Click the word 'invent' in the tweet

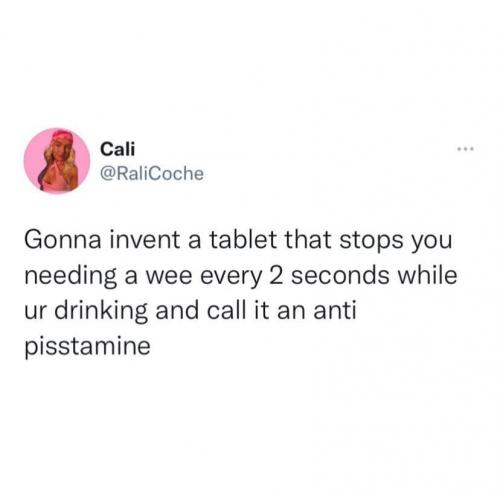[x=145, y=240]
